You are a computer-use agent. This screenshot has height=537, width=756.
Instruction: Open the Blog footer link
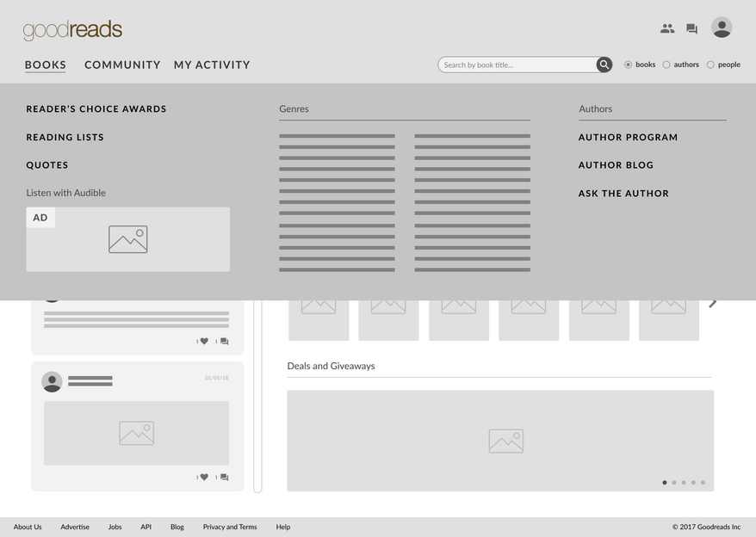177,527
